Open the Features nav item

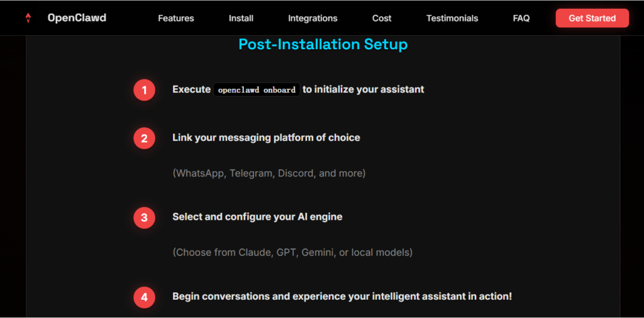tap(176, 18)
